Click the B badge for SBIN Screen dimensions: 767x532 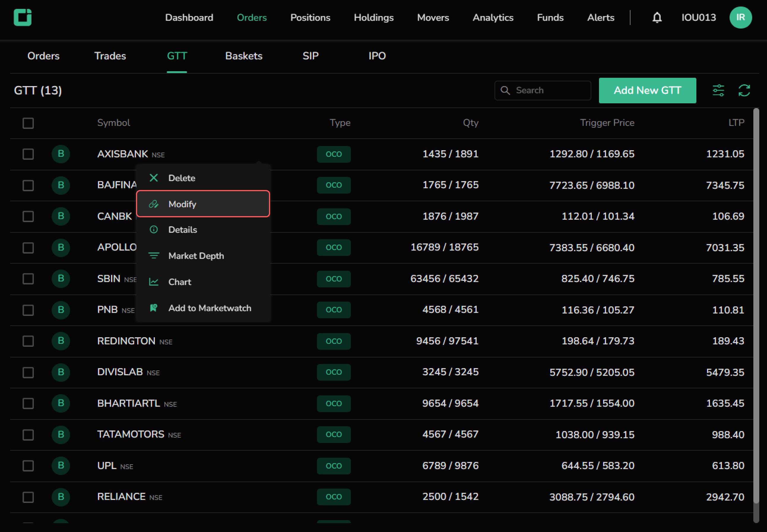click(x=61, y=278)
